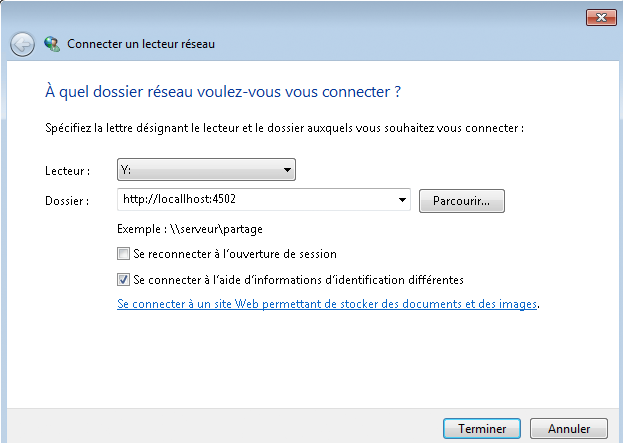Click the 'Dossier :' field label
Image resolution: width=623 pixels, height=443 pixels.
click(67, 201)
